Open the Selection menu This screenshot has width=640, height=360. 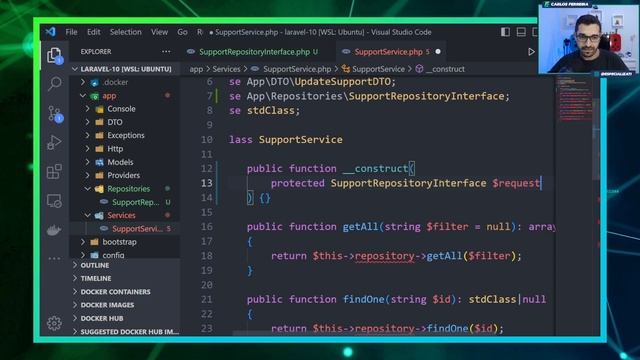click(125, 32)
